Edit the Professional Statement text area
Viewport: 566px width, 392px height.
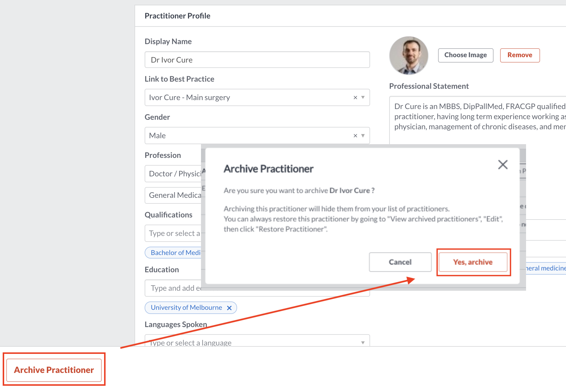(x=477, y=120)
